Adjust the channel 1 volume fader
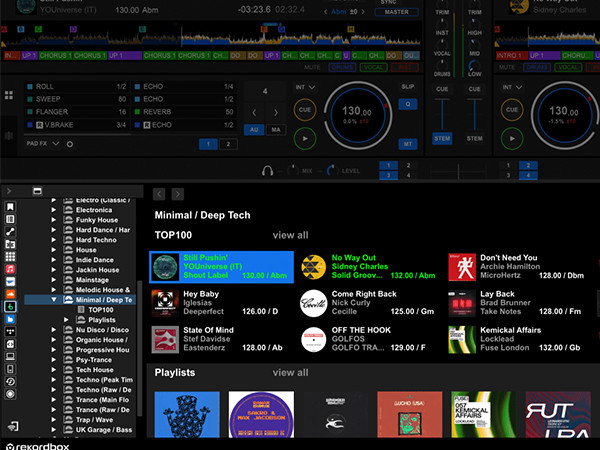 coord(442,115)
